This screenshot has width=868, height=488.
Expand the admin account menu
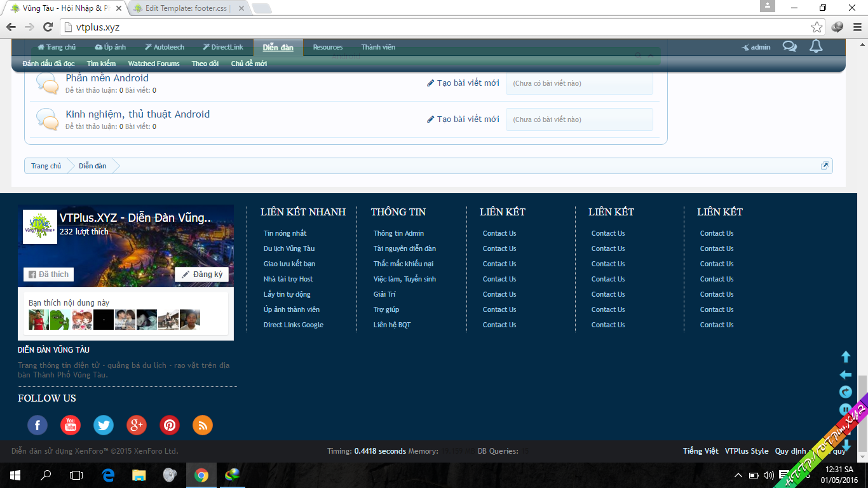coord(756,47)
